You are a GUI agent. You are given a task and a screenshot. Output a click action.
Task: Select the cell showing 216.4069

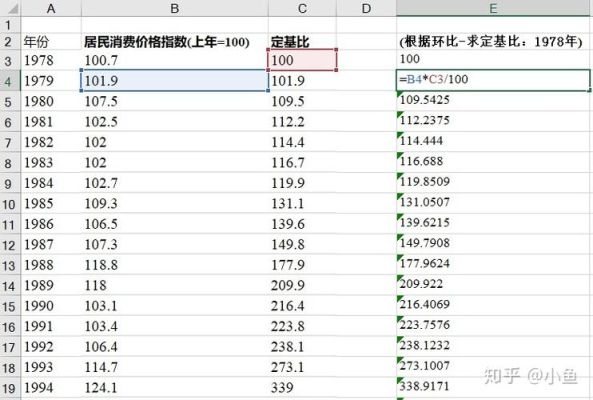pos(493,304)
